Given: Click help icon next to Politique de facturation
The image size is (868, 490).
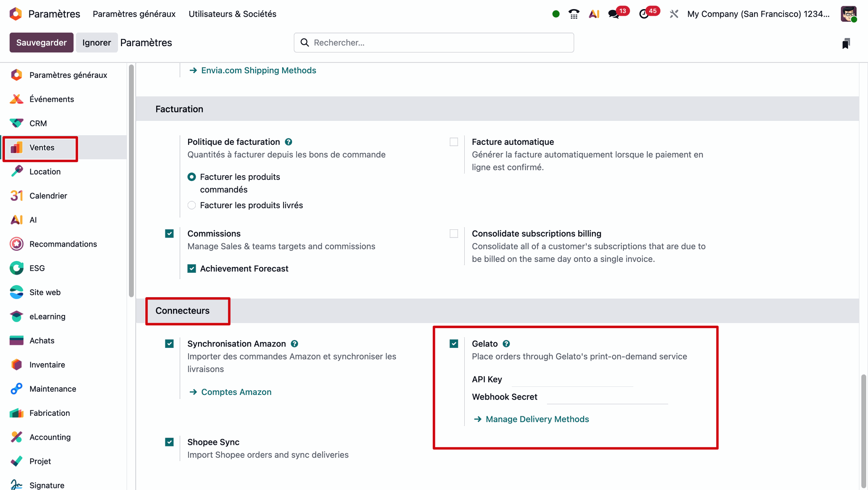Looking at the screenshot, I should pos(288,142).
